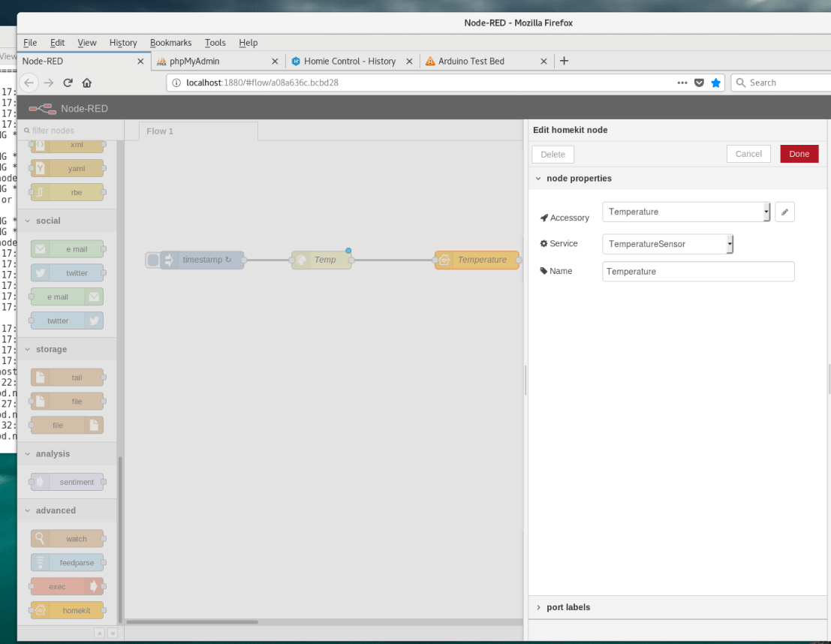Select the watch node in palette
The width and height of the screenshot is (831, 644).
pyautogui.click(x=68, y=539)
